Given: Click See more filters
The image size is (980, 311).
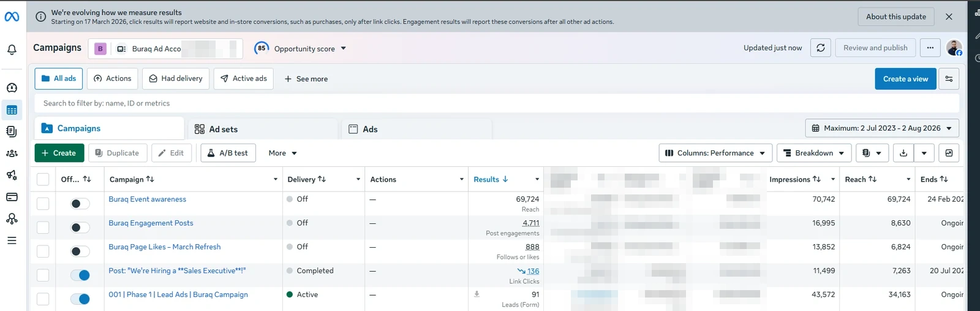Looking at the screenshot, I should coord(306,79).
